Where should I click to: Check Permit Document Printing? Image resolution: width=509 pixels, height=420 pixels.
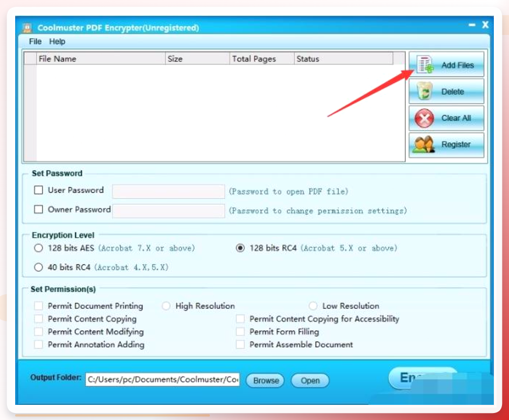(x=38, y=306)
